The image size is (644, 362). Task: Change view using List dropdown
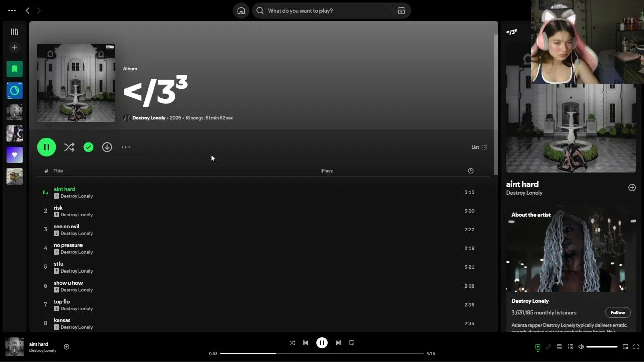[479, 147]
